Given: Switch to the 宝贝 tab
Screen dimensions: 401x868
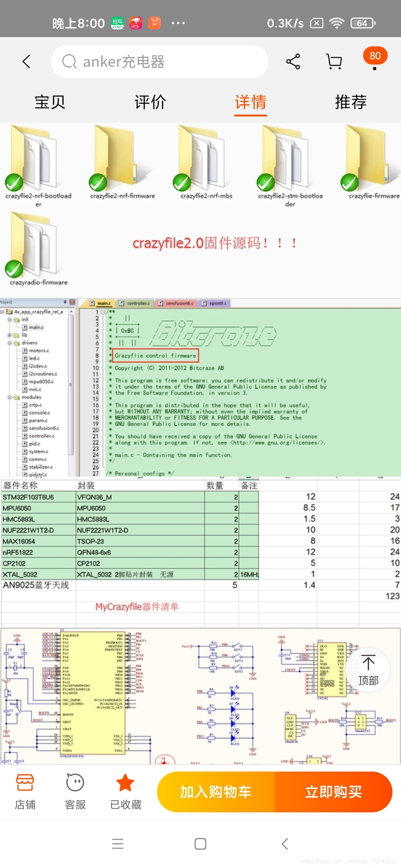Looking at the screenshot, I should pyautogui.click(x=50, y=102).
